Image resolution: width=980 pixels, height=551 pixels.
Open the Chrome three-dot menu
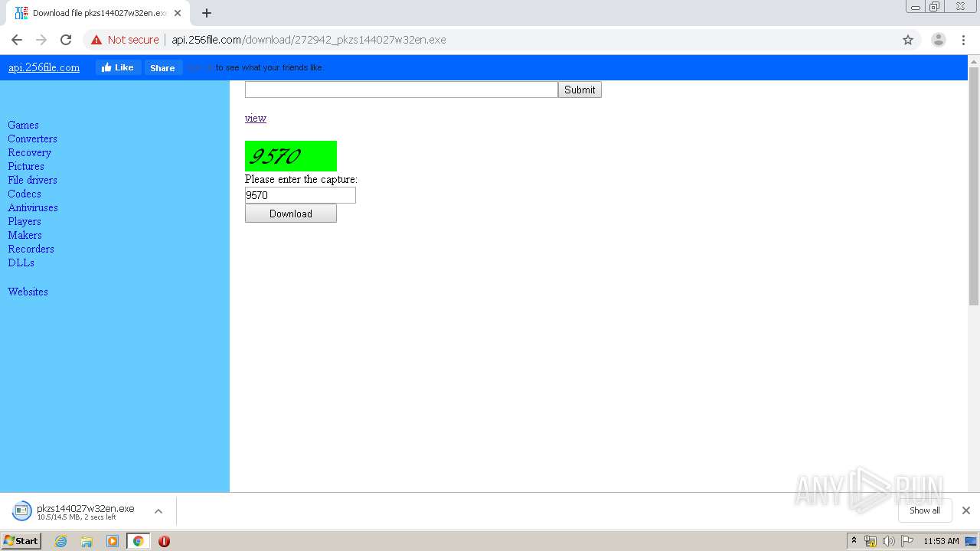[x=963, y=40]
